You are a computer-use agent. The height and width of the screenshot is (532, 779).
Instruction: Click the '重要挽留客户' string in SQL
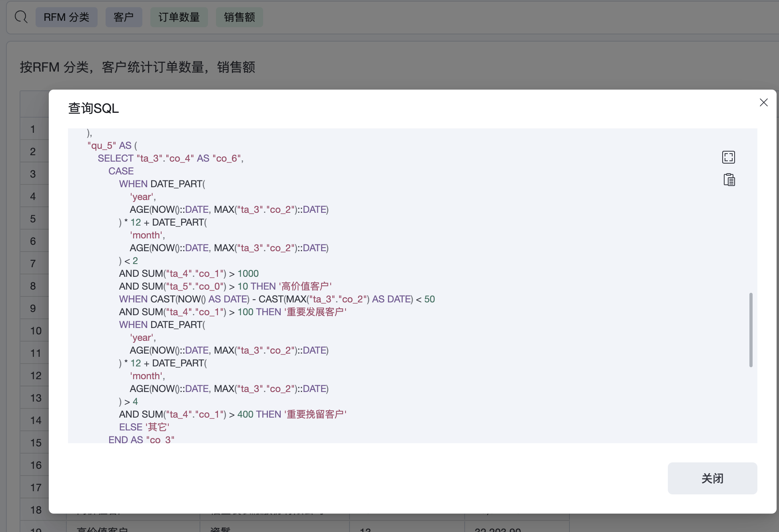[316, 414]
